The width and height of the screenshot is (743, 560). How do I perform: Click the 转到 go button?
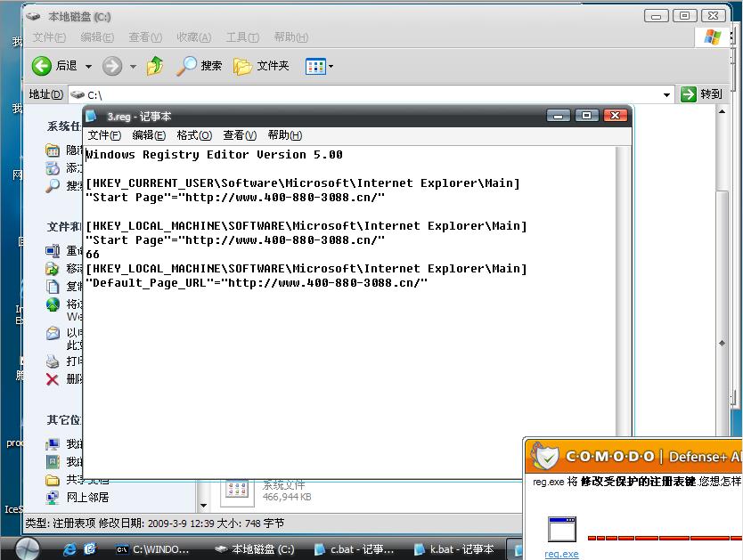pyautogui.click(x=701, y=94)
